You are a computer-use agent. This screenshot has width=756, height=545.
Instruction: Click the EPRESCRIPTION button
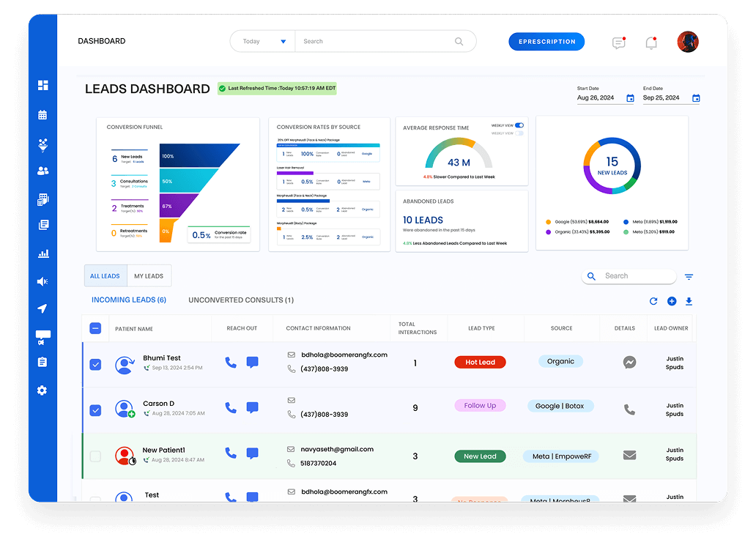(x=546, y=42)
